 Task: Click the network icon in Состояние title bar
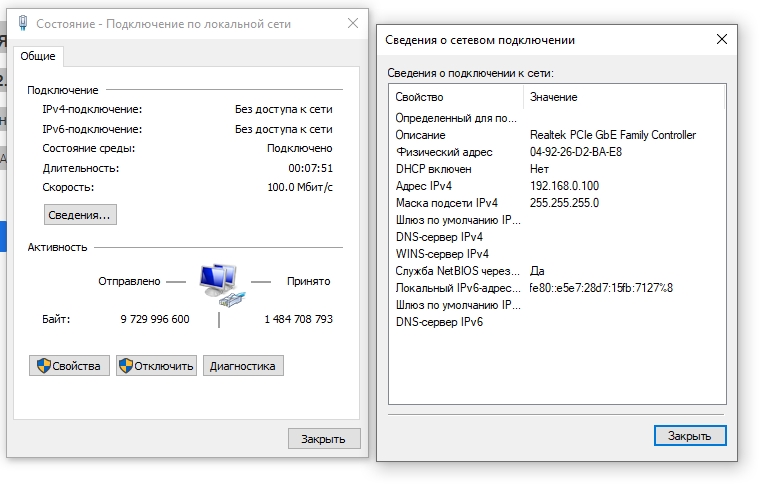(x=23, y=22)
